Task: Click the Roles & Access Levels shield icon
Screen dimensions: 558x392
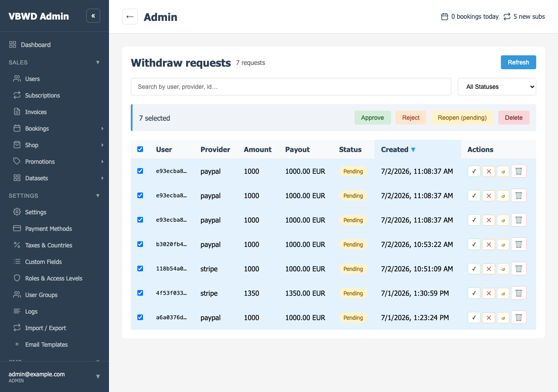Action: (x=17, y=278)
